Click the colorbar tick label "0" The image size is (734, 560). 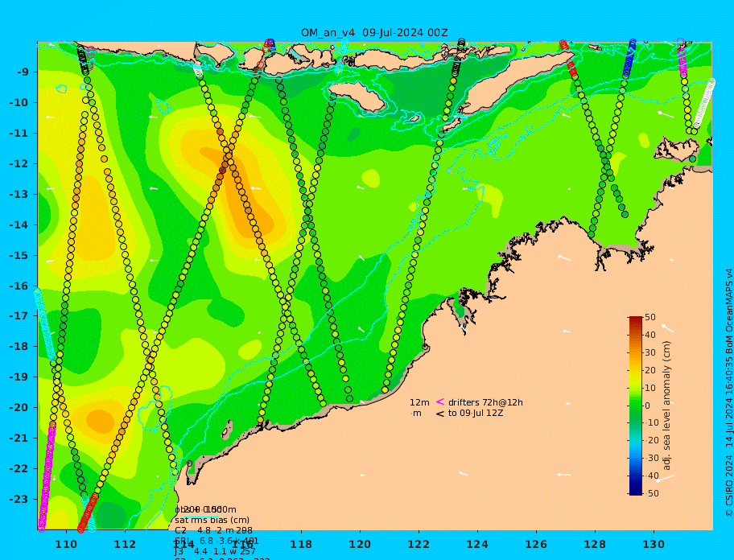tap(647, 406)
